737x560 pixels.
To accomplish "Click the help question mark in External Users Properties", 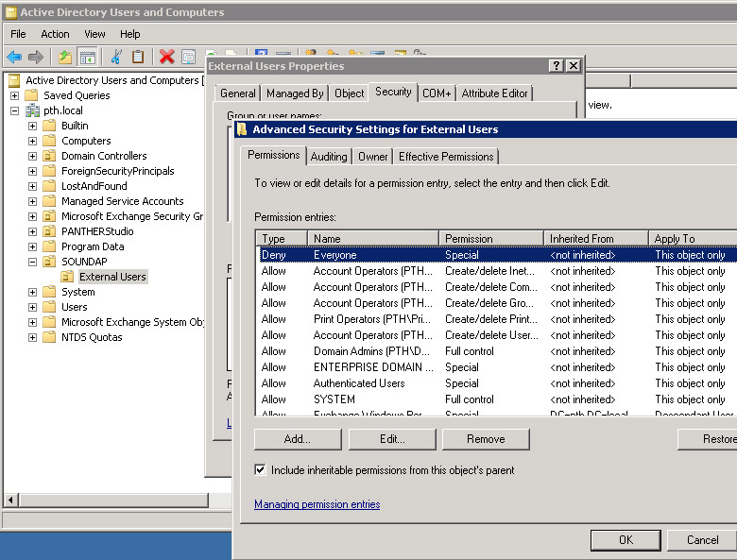I will 556,66.
